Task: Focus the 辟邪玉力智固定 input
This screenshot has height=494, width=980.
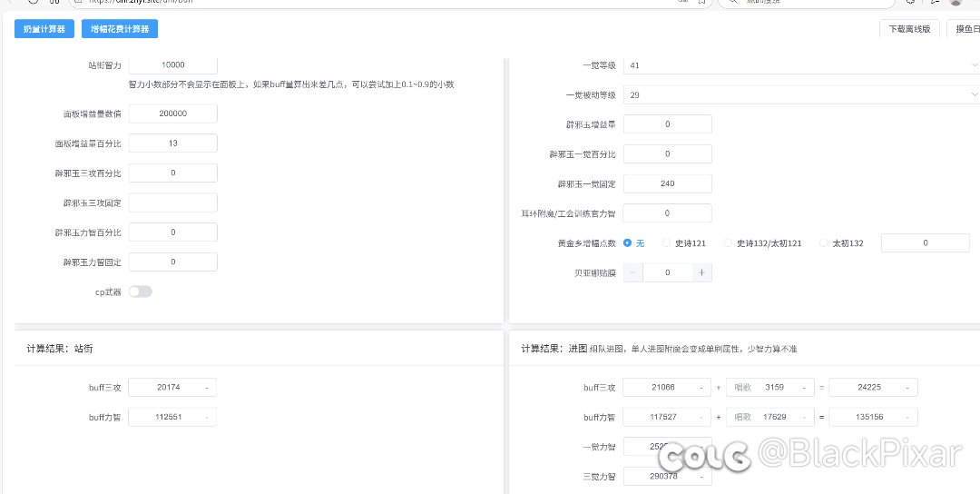Action: click(x=173, y=262)
